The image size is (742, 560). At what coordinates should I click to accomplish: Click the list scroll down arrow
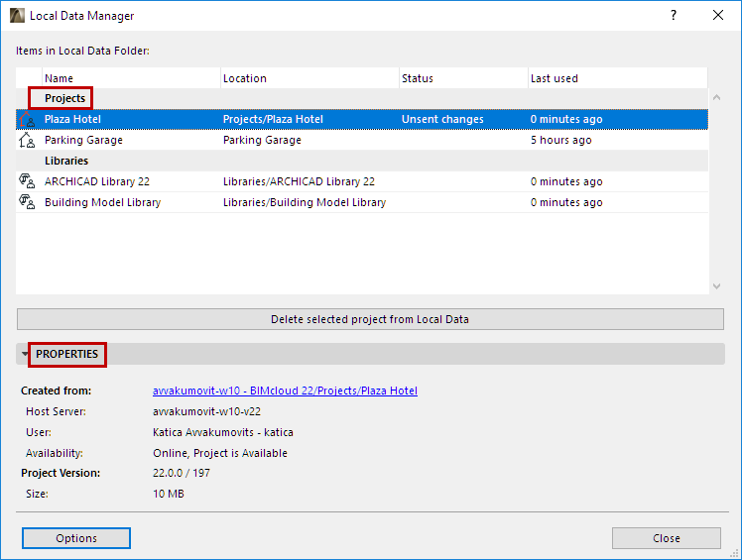pyautogui.click(x=716, y=286)
